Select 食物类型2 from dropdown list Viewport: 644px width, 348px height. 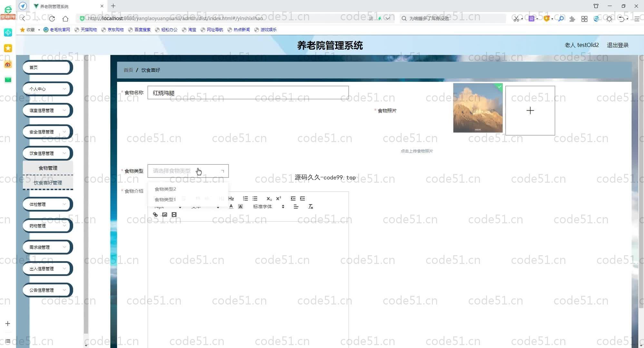pyautogui.click(x=165, y=189)
